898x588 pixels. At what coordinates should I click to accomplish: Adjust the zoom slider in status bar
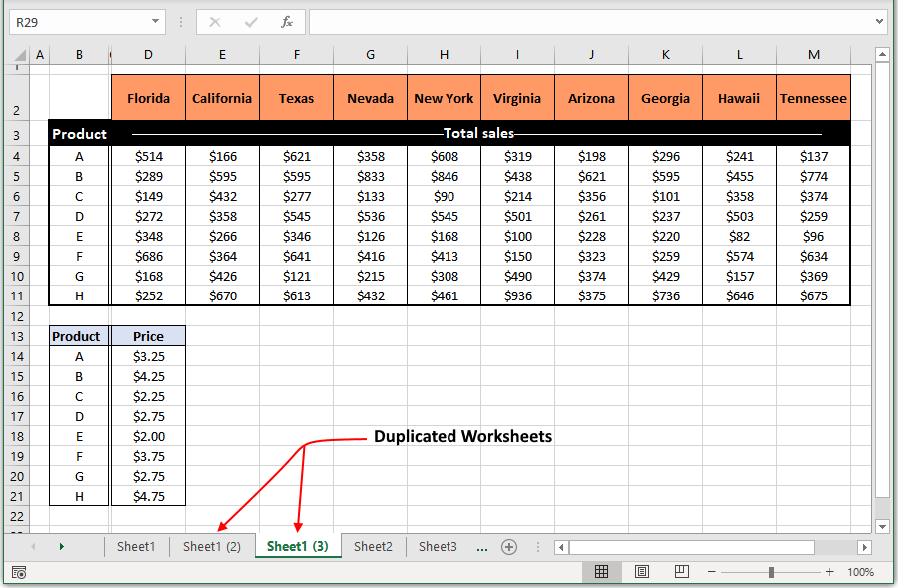point(770,571)
